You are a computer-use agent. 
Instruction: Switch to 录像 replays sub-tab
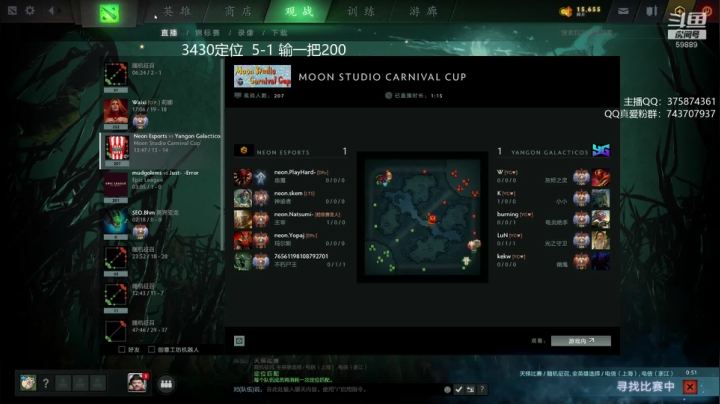coord(246,33)
